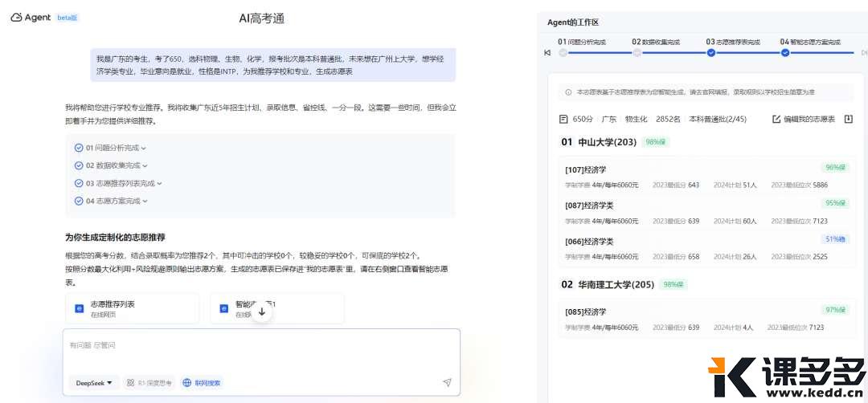Select timeline node 01 问题分析完成
868x403 pixels.
tap(563, 53)
